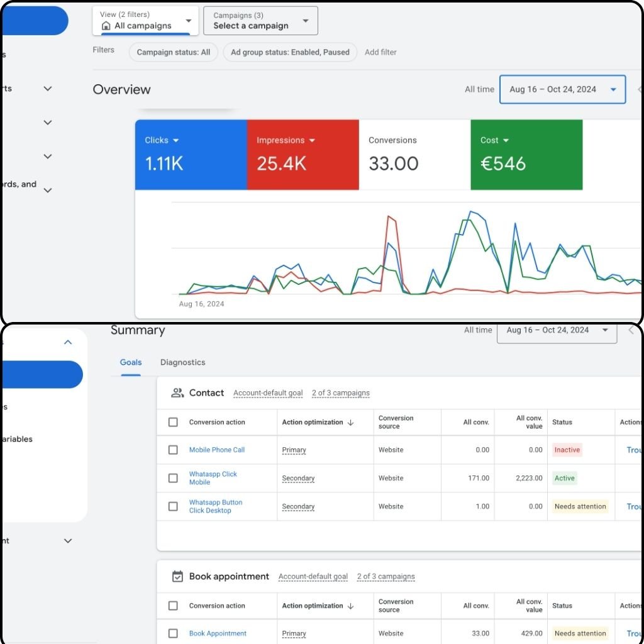
Task: Click the Add filter link
Action: tap(380, 52)
